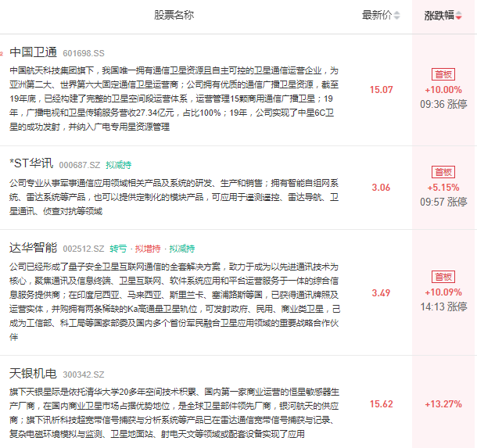
Task: Click *ST华讯 company description text
Action: coord(174,197)
